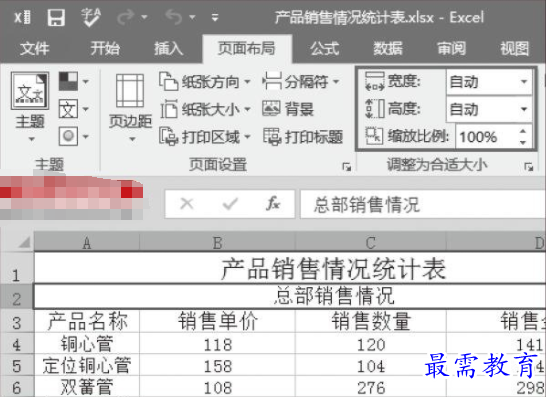The height and width of the screenshot is (397, 546).
Task: Click the cell with value 118
Action: [217, 344]
